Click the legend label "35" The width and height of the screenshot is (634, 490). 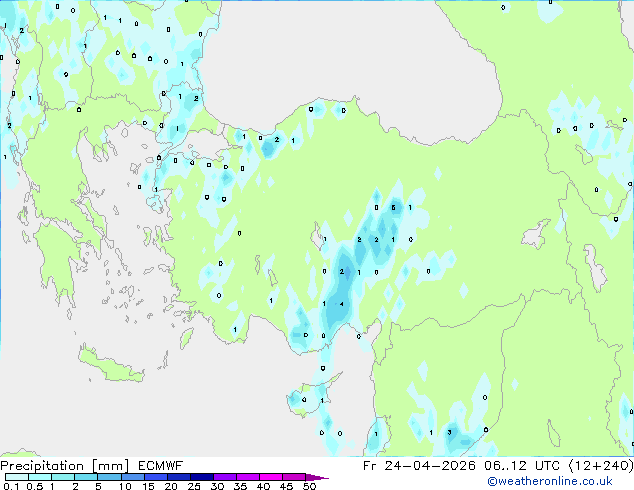click(240, 486)
